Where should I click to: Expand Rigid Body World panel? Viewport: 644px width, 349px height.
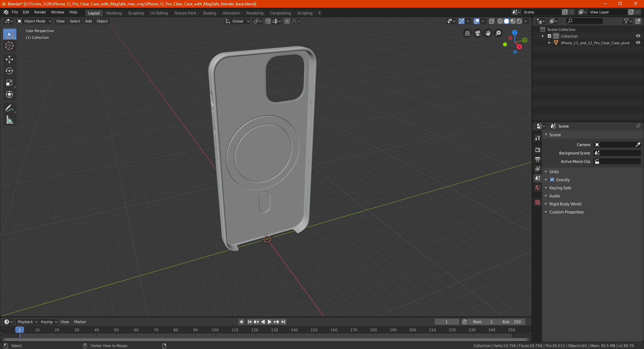tap(565, 204)
